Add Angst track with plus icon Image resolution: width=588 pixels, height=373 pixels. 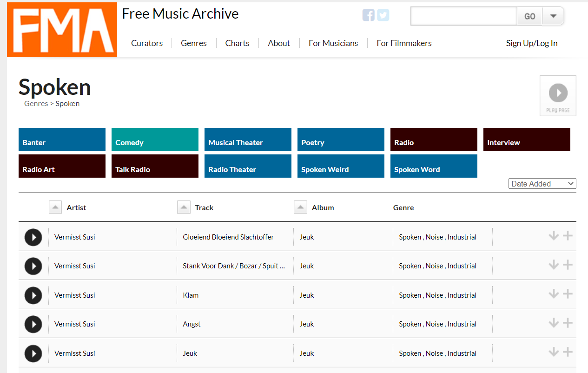tap(568, 323)
